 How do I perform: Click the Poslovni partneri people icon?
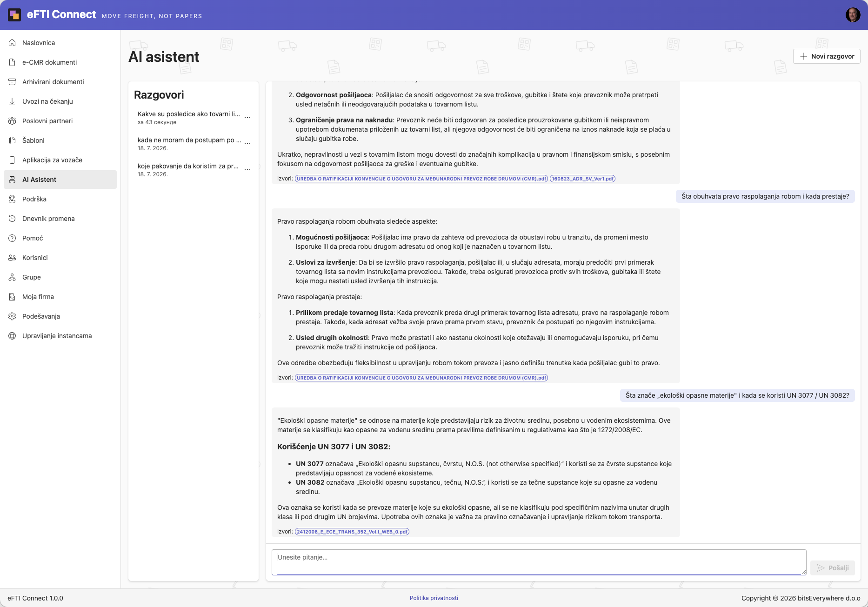(12, 121)
